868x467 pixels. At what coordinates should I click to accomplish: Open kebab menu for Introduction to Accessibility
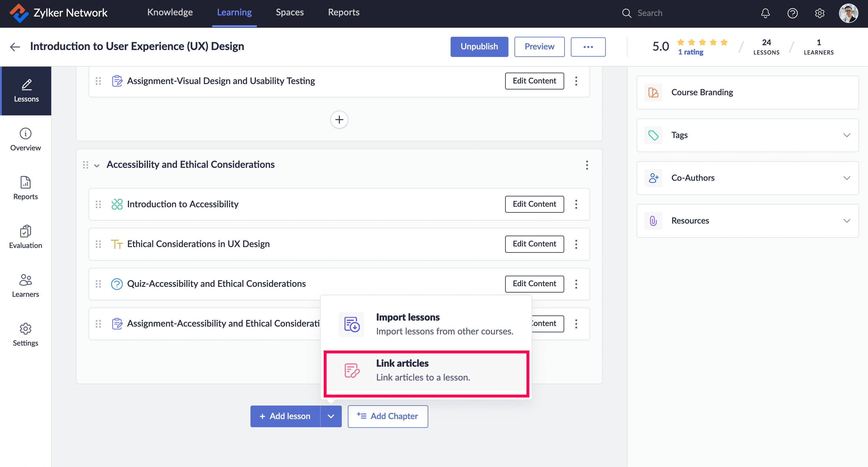(x=576, y=204)
